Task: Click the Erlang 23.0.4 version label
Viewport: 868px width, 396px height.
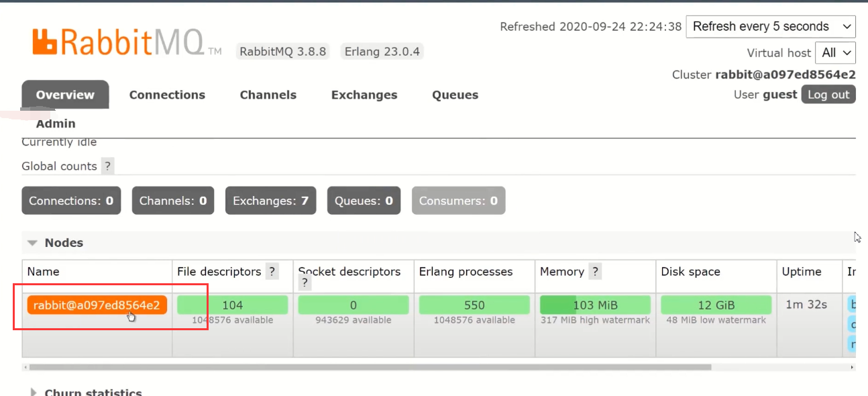Action: (382, 52)
